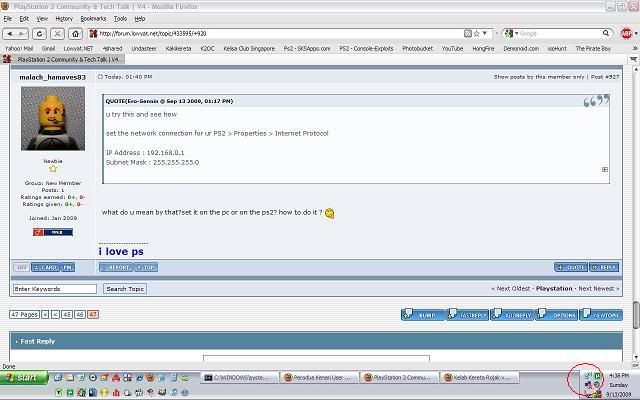
Task: Click the QUOTE button on the post
Action: (571, 267)
